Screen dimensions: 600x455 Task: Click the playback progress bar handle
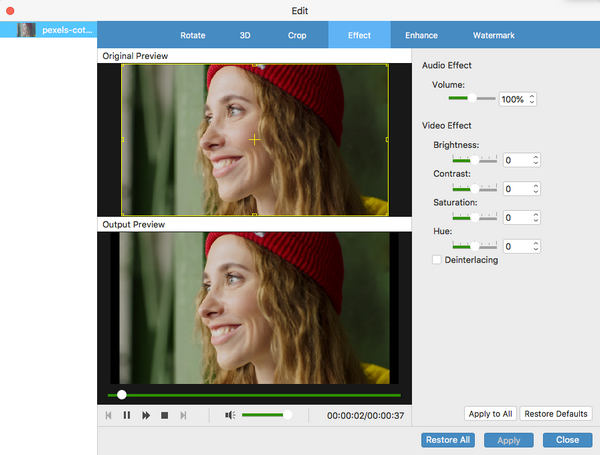[x=122, y=395]
